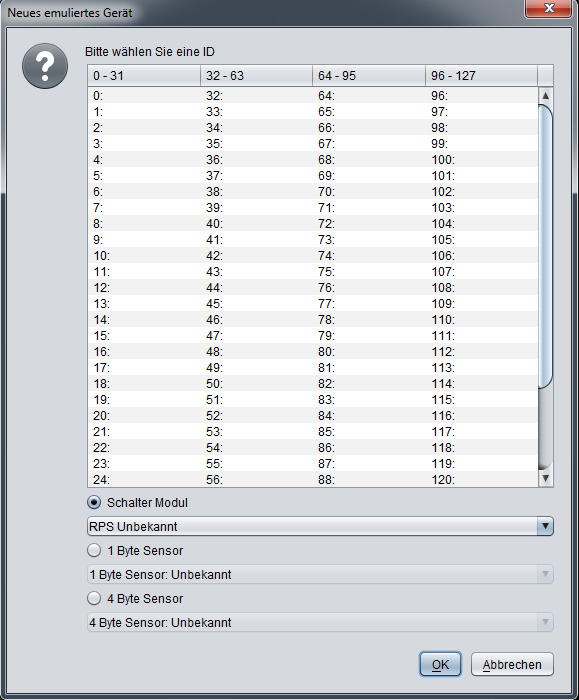Viewport: 579px width, 700px height.
Task: Select the 4 Byte Sensor radio button
Action: 94,598
